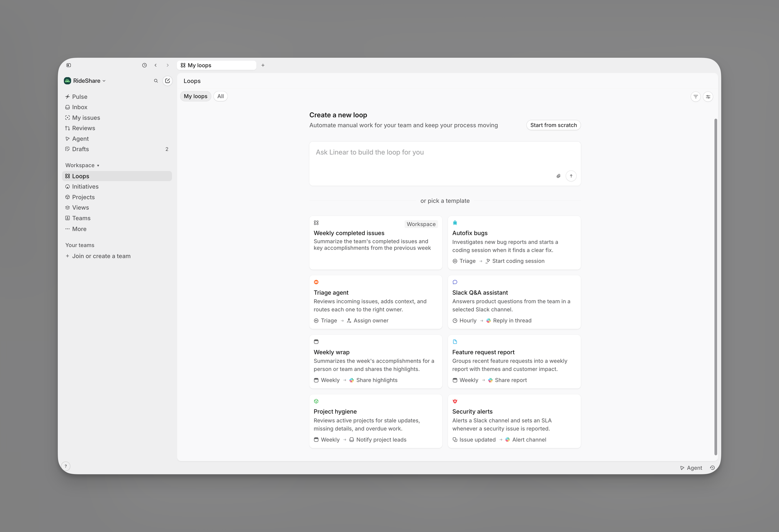Open display options sliders icon
The height and width of the screenshot is (532, 779).
[708, 97]
